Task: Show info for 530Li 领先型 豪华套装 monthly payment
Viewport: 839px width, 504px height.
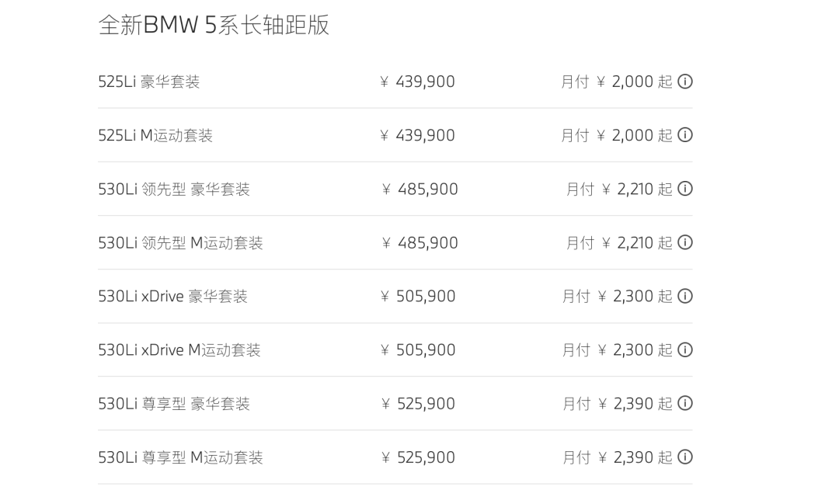Action: click(685, 189)
